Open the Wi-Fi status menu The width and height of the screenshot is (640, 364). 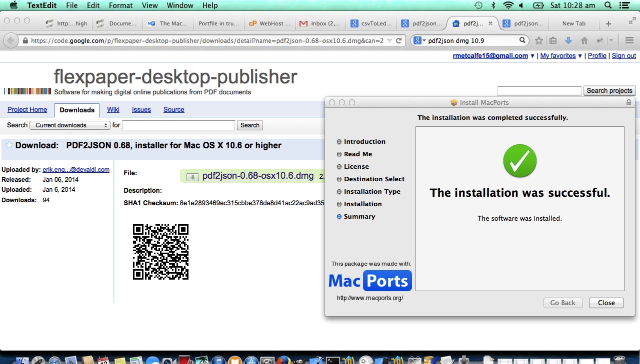[508, 5]
